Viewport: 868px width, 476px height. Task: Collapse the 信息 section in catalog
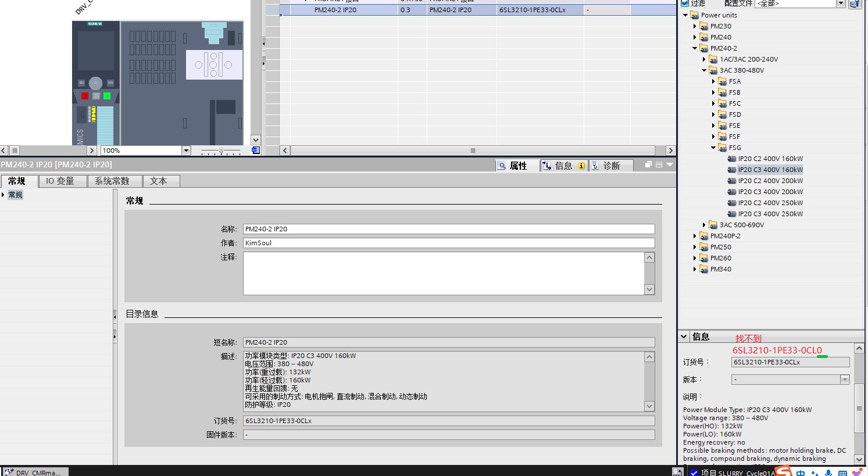pos(684,337)
